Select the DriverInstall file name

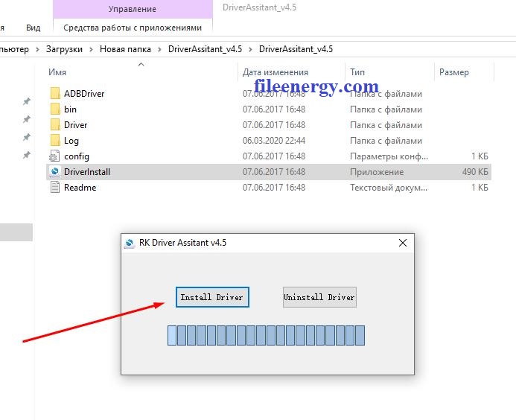tap(87, 171)
